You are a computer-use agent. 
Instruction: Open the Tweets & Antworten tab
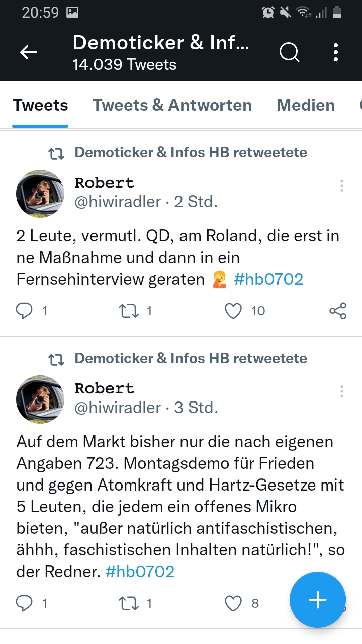[x=172, y=105]
